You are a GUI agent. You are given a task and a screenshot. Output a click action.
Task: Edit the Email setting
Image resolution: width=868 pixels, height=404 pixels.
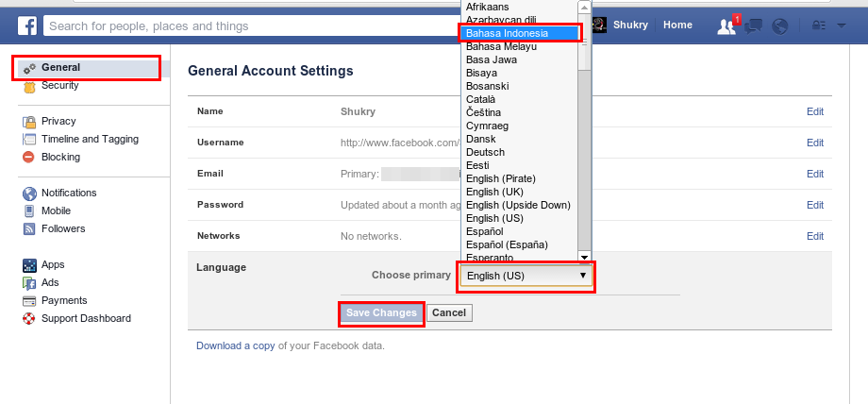[x=815, y=174]
